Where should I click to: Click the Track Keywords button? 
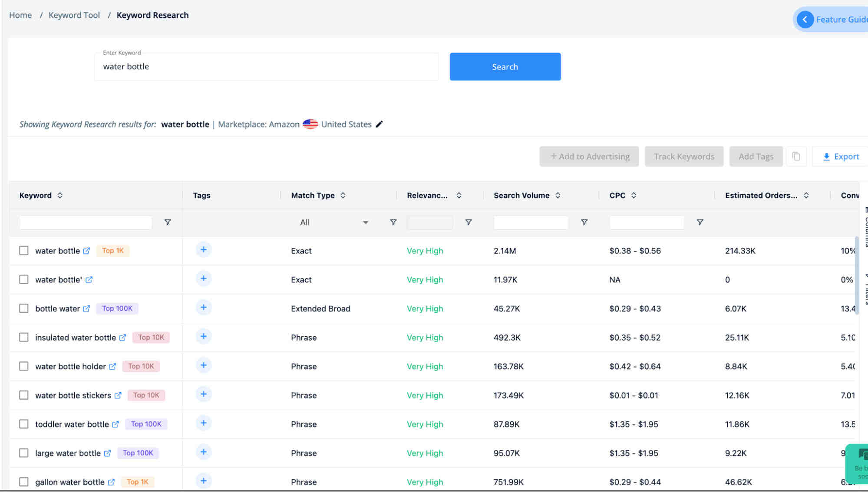[x=684, y=156]
